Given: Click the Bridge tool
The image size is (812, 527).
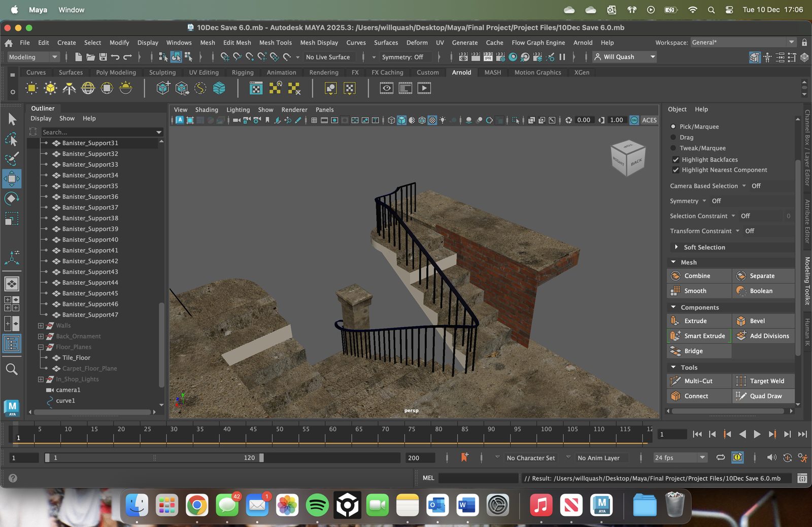Looking at the screenshot, I should pos(699,351).
